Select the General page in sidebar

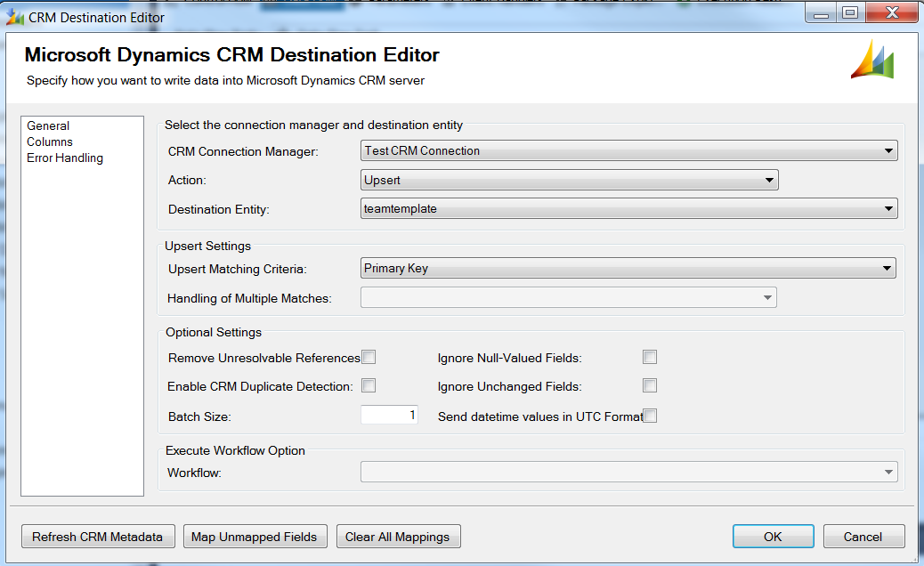(48, 126)
